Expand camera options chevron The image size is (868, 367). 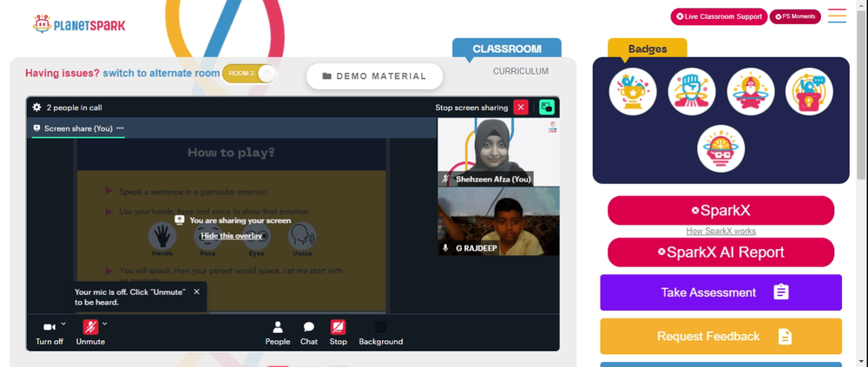coord(63,324)
